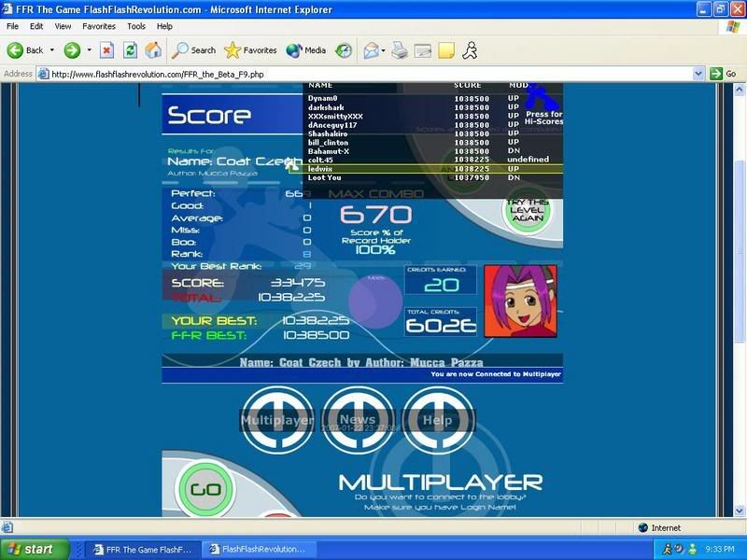Viewport: 747px width, 560px height.
Task: Click the Total Credits 6026 box
Action: point(441,322)
